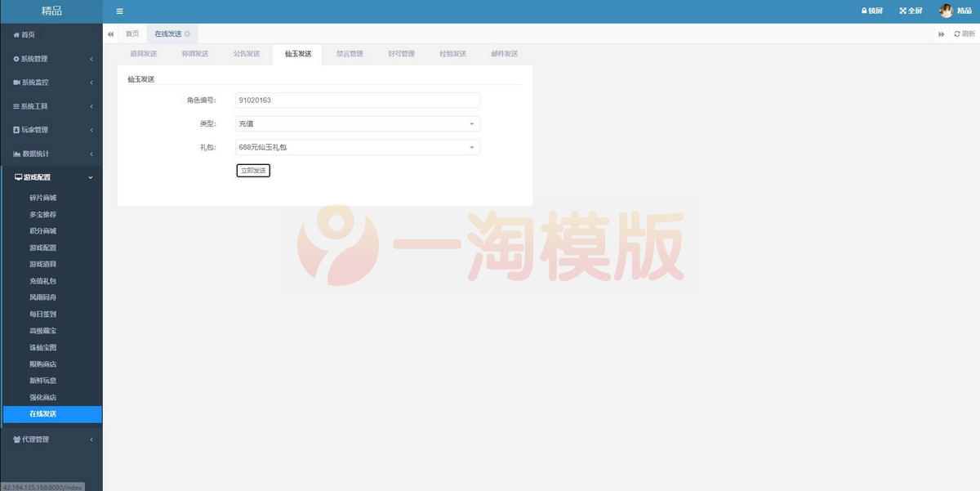Toggle the sidebar with the hamburger icon
Viewport: 980px width, 491px height.
tap(119, 11)
